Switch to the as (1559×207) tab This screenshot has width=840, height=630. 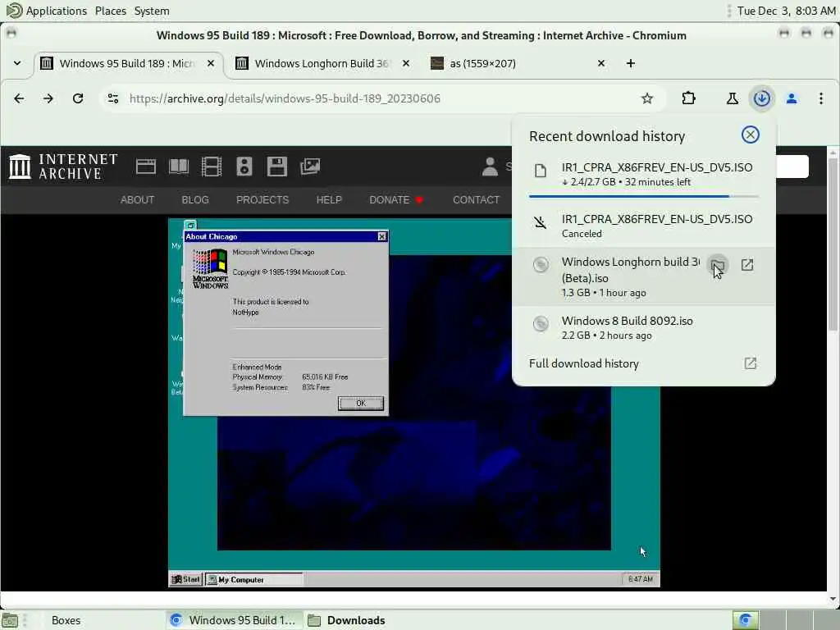[517, 63]
